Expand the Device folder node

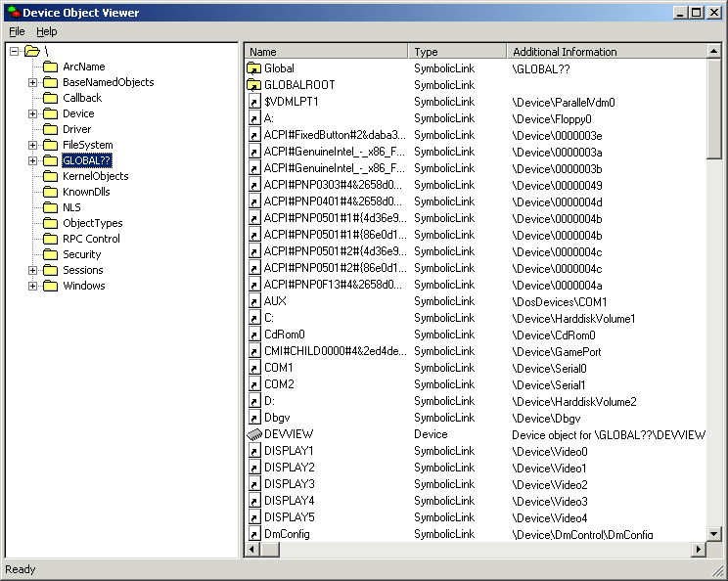(x=32, y=113)
